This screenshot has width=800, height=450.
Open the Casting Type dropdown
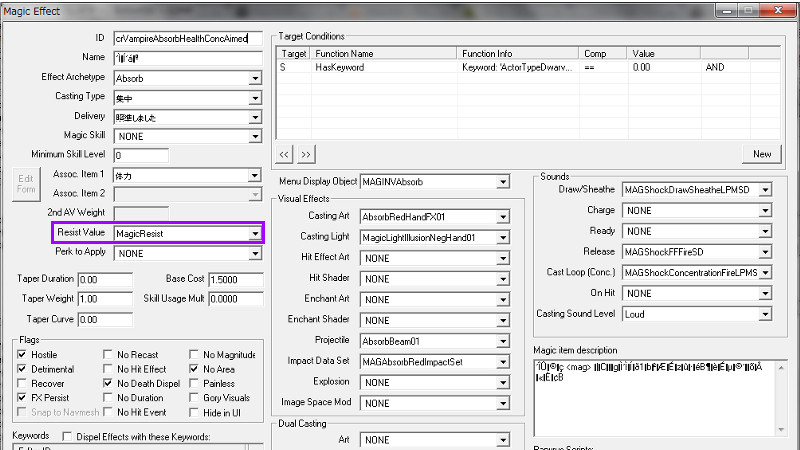coord(255,98)
